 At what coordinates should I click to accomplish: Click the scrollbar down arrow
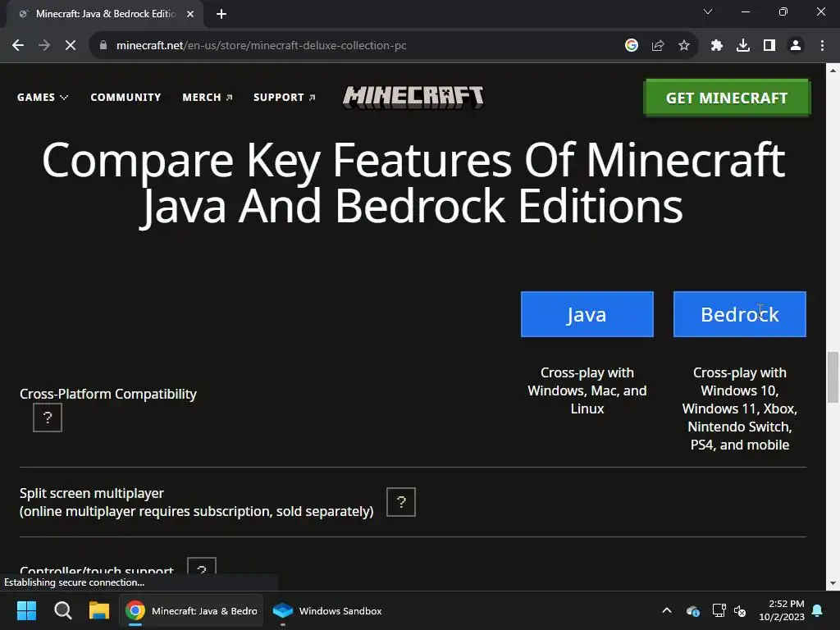(833, 583)
